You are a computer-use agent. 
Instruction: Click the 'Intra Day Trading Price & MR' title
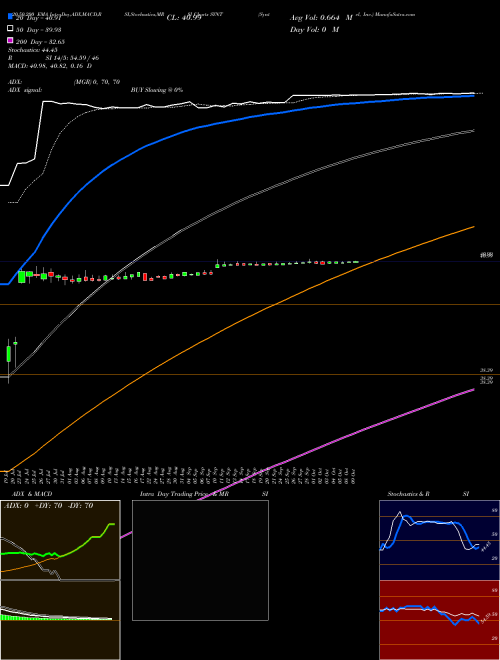(x=184, y=494)
